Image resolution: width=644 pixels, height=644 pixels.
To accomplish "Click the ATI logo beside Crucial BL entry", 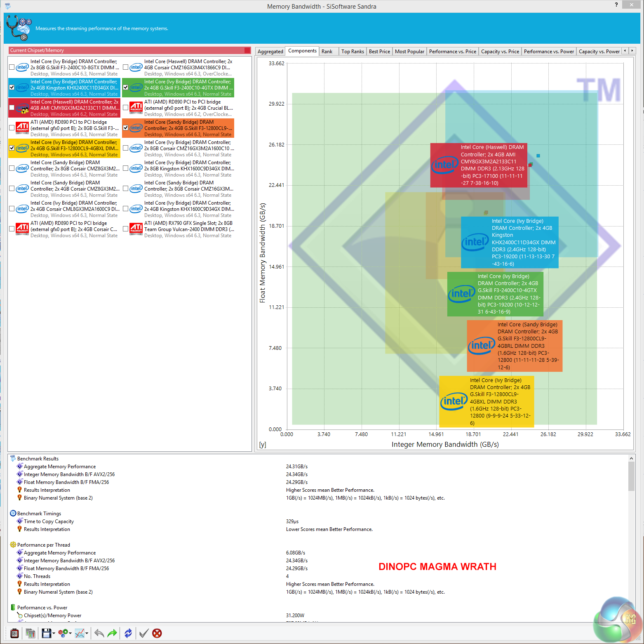I will point(136,108).
